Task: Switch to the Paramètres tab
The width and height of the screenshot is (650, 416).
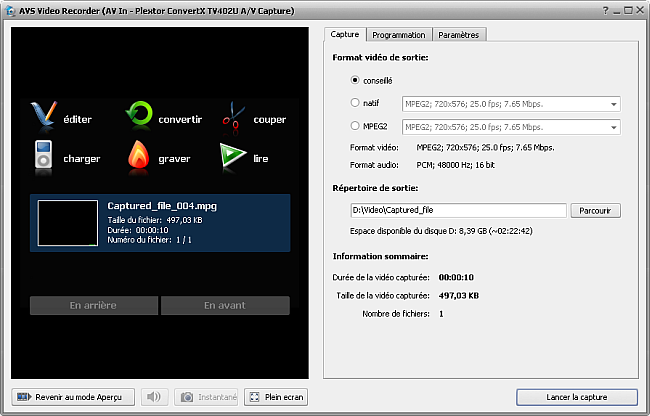Action: pos(458,35)
